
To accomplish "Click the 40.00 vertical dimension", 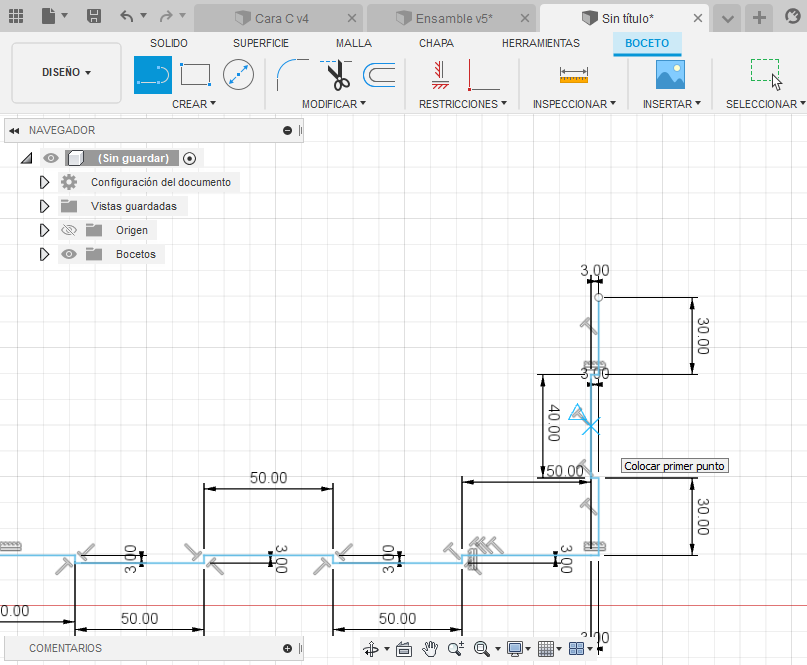I will [x=553, y=423].
